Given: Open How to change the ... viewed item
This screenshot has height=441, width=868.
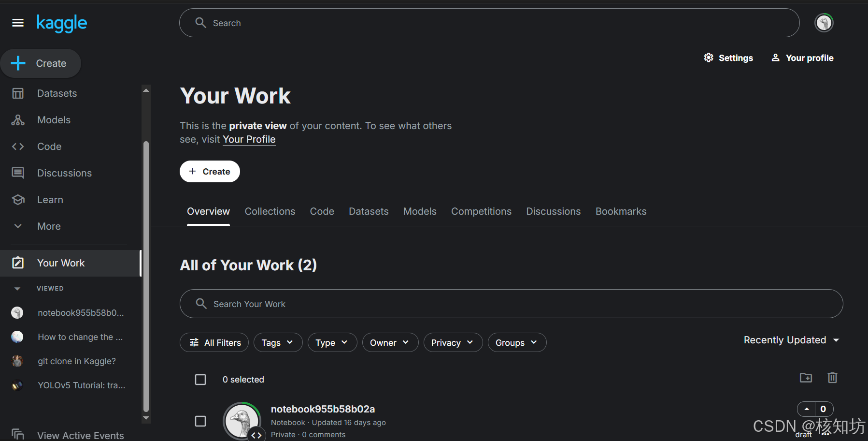Looking at the screenshot, I should 80,337.
